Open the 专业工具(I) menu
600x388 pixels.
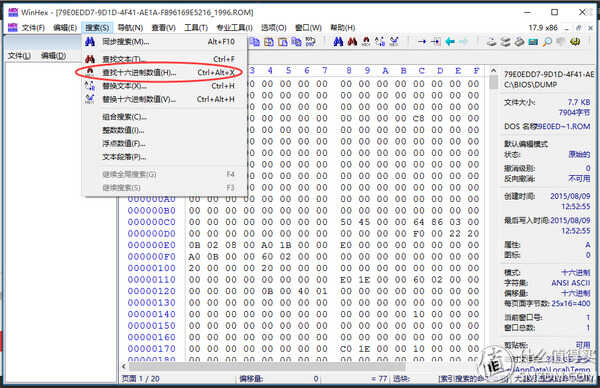[234, 28]
